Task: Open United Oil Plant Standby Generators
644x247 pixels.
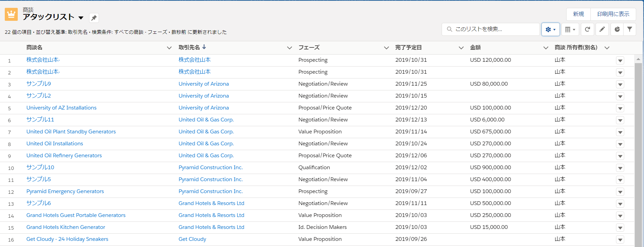Action: coord(71,131)
